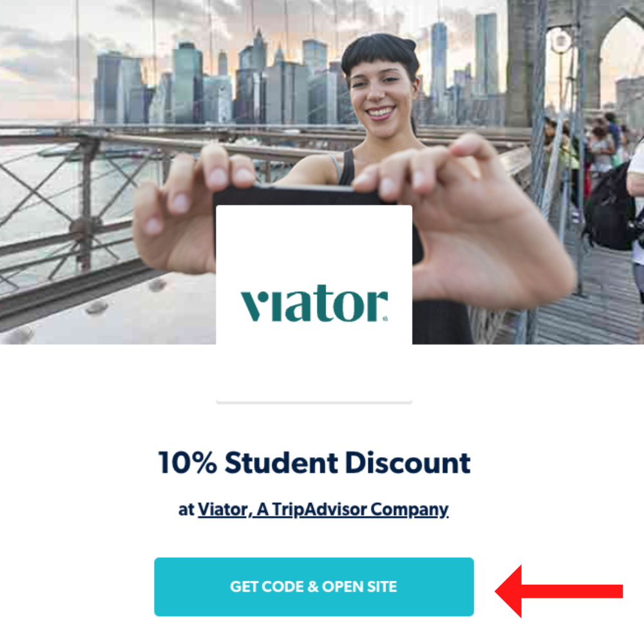The image size is (644, 644).
Task: Click the word "at" before the Viator link
Action: point(186,509)
